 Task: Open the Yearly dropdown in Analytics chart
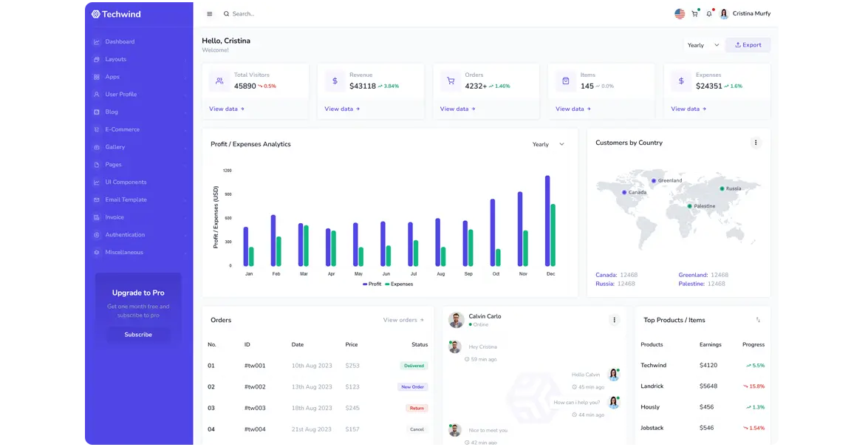548,144
